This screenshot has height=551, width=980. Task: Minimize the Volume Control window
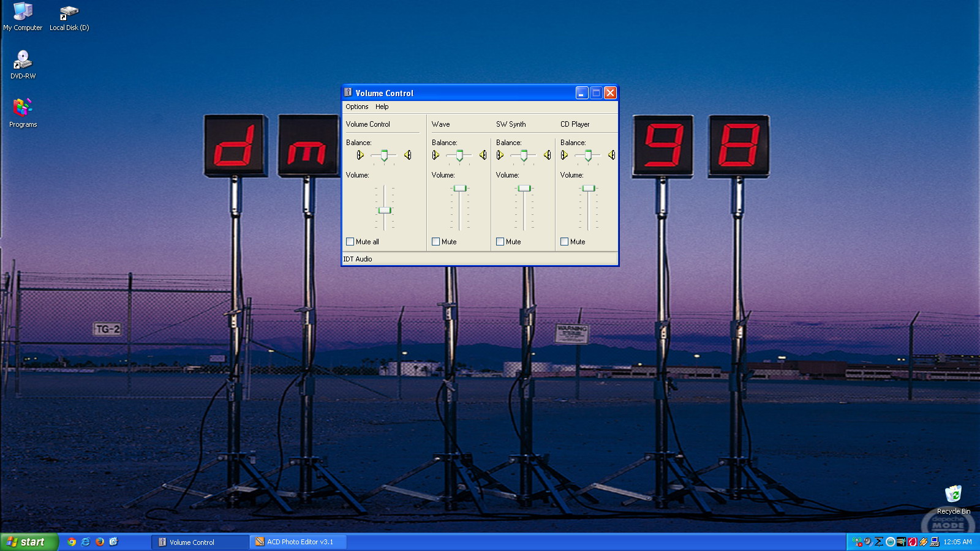tap(582, 92)
